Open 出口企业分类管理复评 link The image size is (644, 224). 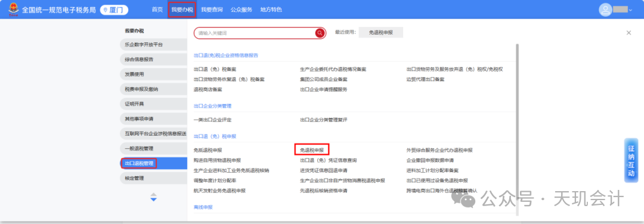pos(324,120)
